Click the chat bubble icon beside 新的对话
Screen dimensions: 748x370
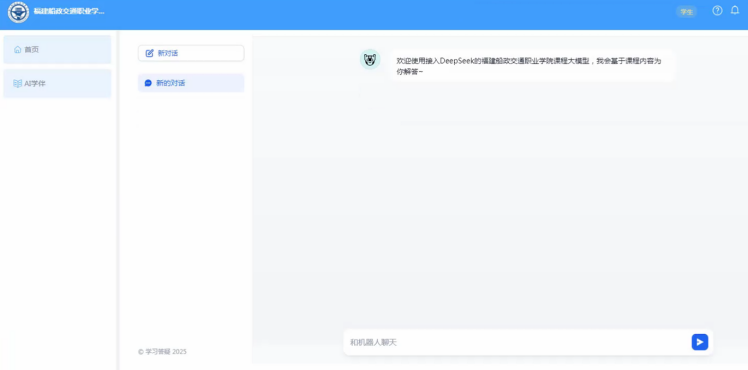click(148, 83)
